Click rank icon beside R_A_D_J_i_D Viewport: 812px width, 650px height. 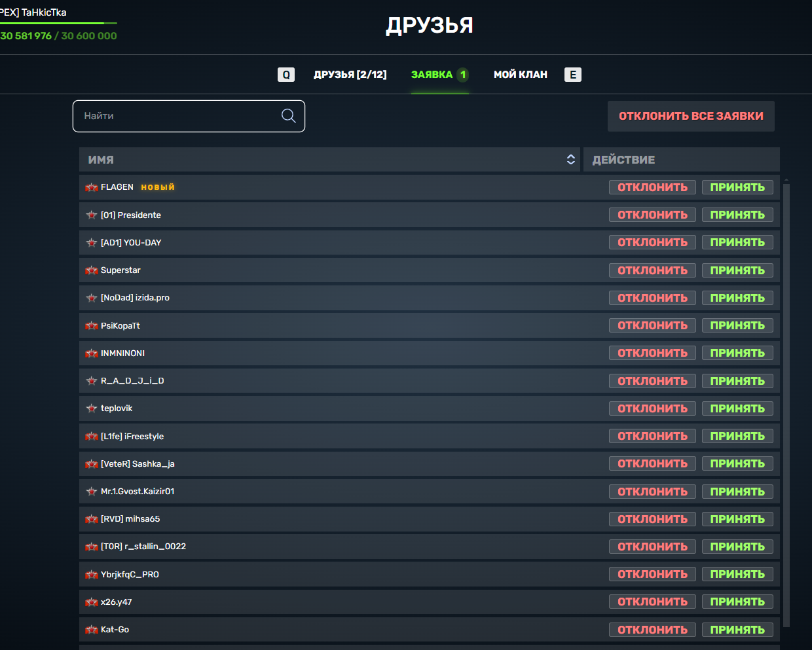pos(92,381)
